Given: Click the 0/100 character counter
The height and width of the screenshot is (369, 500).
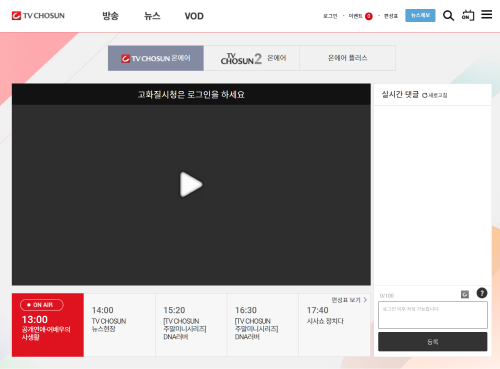Looking at the screenshot, I should pos(387,296).
